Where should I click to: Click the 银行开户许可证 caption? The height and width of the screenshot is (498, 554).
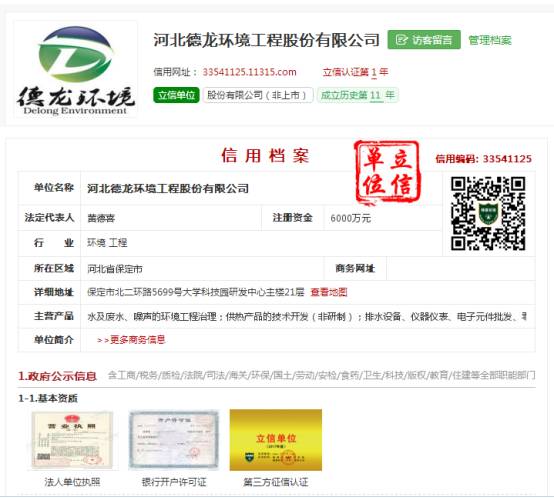[174, 482]
